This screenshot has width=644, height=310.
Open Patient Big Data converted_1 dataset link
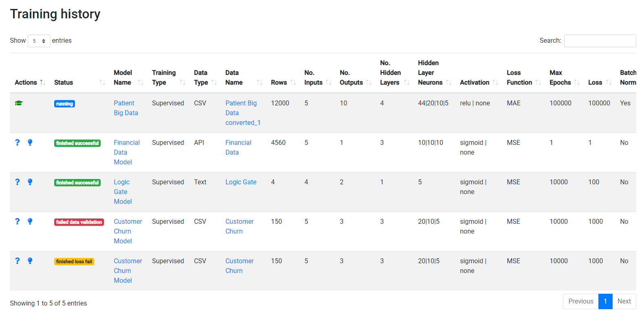(x=243, y=113)
